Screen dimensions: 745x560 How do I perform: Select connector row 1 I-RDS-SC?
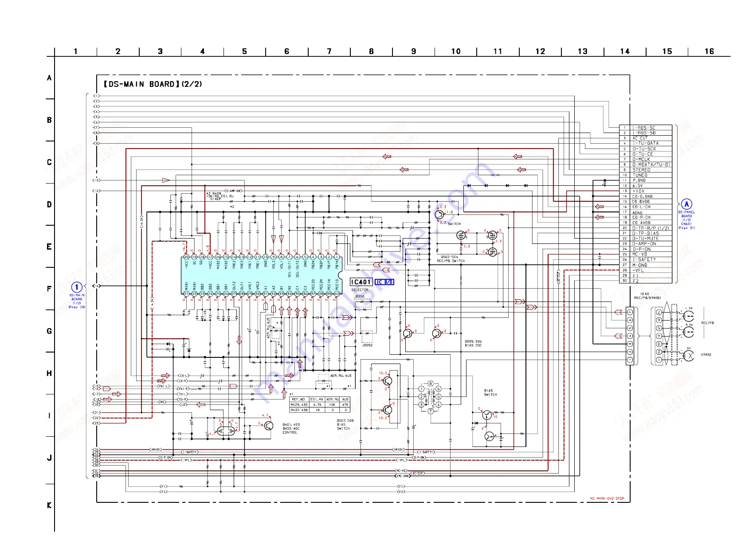pos(646,128)
